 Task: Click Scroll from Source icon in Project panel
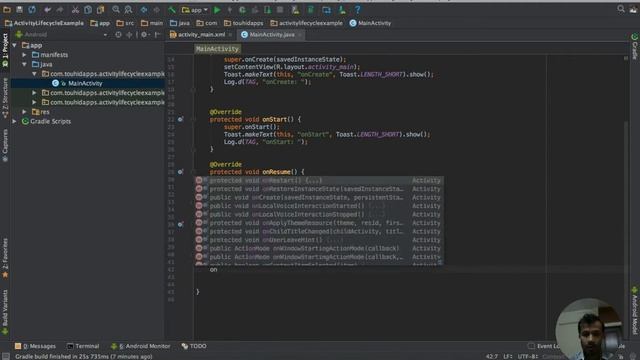point(118,35)
